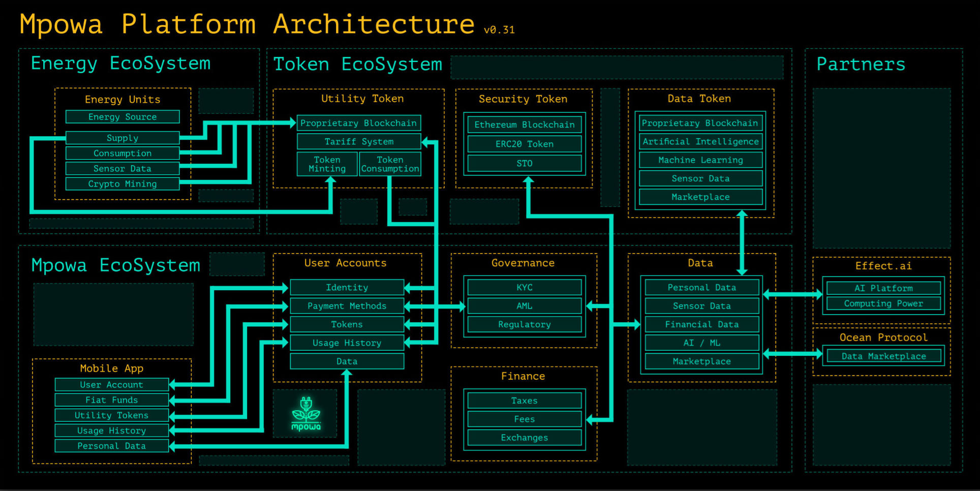Click the Payment Methods box
The width and height of the screenshot is (980, 491).
tap(347, 306)
